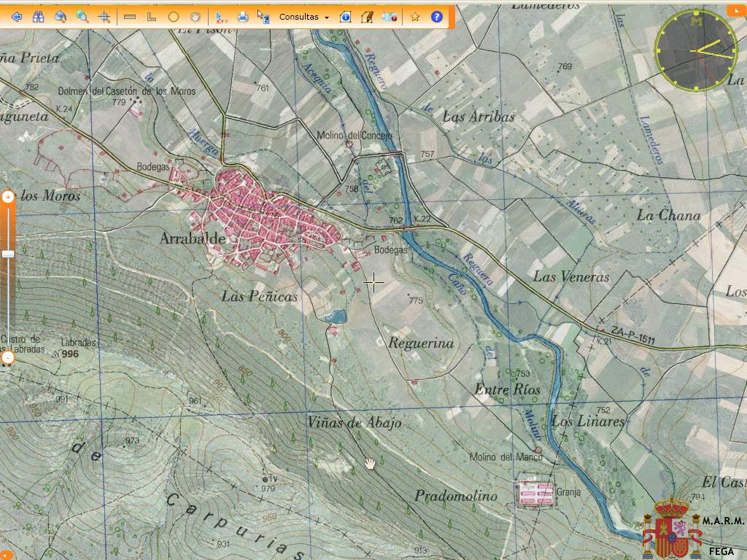
Task: Open help with the question mark icon
Action: [x=437, y=17]
